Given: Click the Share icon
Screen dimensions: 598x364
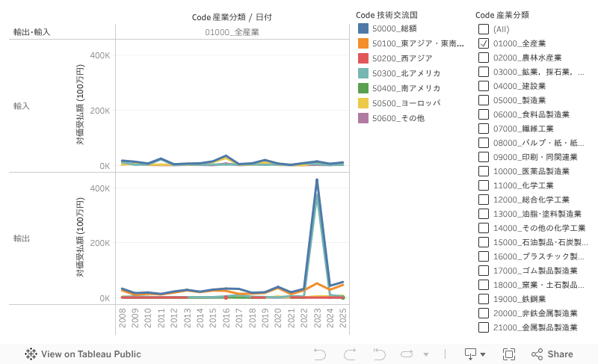Looking at the screenshot, I should pos(539,354).
